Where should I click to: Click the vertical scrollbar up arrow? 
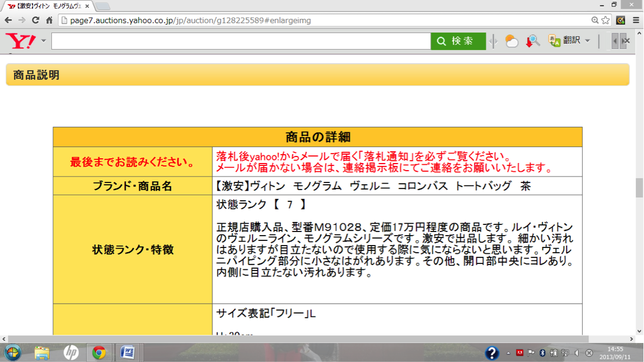(x=639, y=33)
